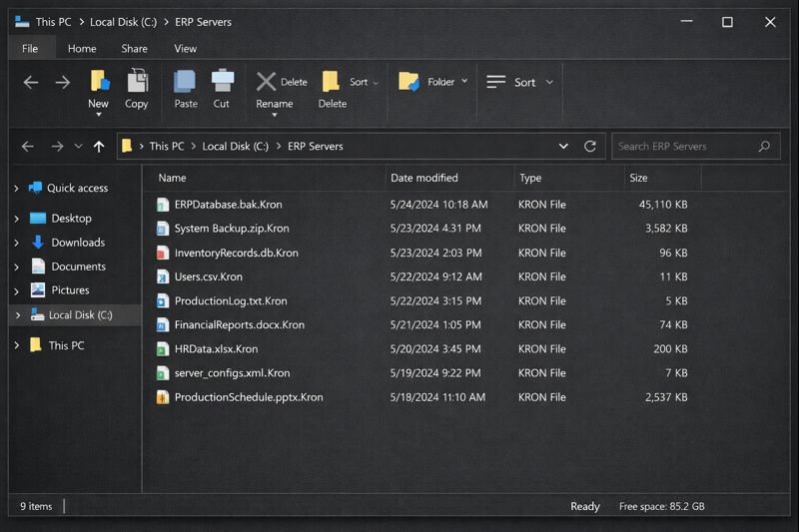The width and height of the screenshot is (799, 532).
Task: Click the Paste clipboard icon
Action: [186, 82]
